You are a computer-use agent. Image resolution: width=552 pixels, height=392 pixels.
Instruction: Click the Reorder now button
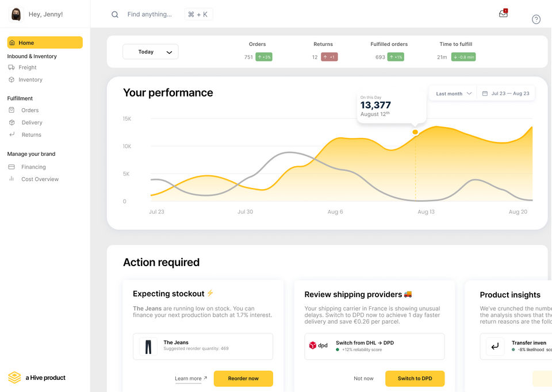click(x=243, y=378)
